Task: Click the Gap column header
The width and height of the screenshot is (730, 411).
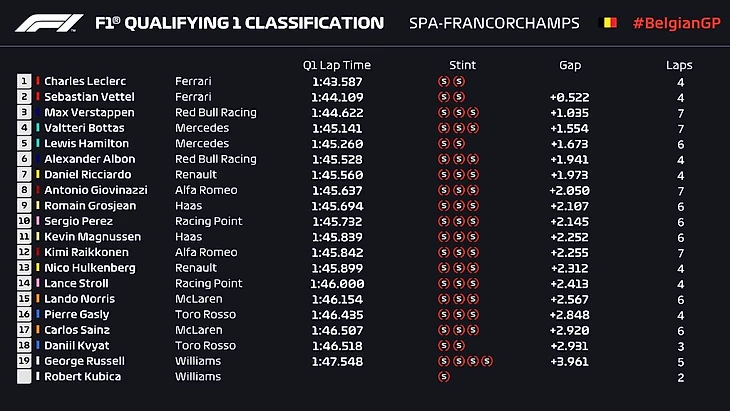Action: point(570,65)
